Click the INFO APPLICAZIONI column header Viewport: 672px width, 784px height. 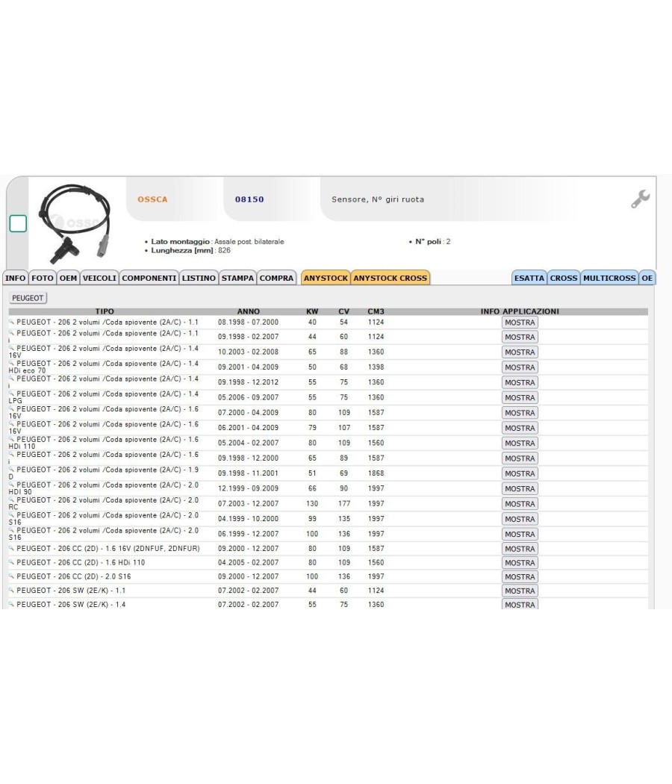click(520, 311)
